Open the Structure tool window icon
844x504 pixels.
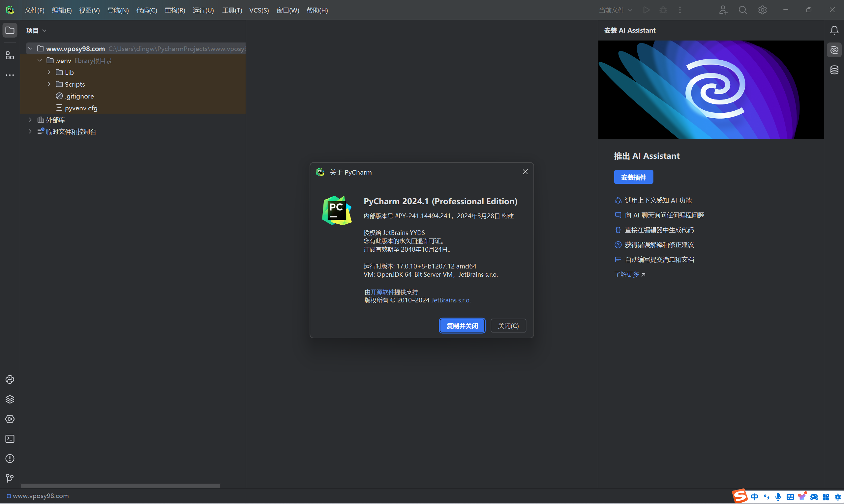[10, 55]
